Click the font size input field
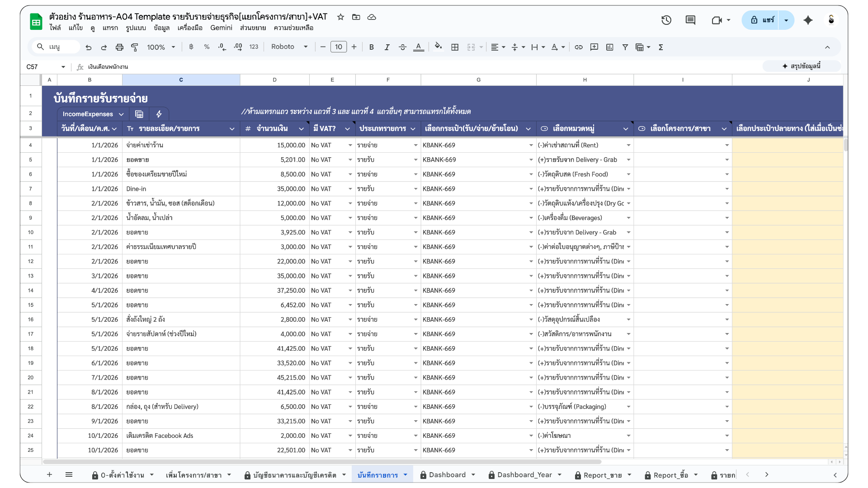The width and height of the screenshot is (868, 488). [x=339, y=47]
